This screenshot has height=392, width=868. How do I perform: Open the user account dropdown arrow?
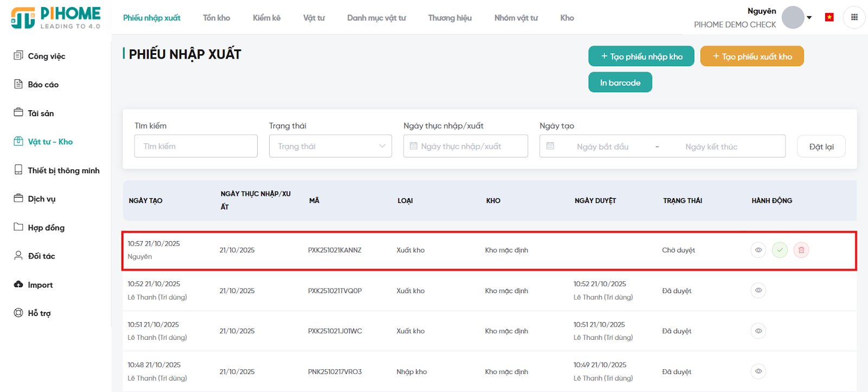[809, 17]
